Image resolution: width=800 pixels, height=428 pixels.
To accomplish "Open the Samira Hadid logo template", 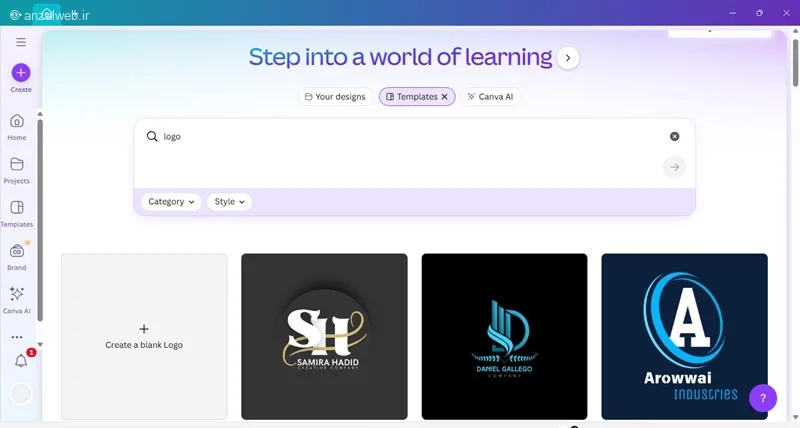I will (324, 337).
